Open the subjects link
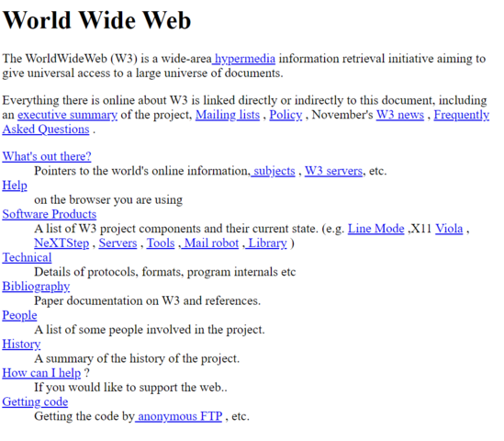This screenshot has height=441, width=504. 274,171
